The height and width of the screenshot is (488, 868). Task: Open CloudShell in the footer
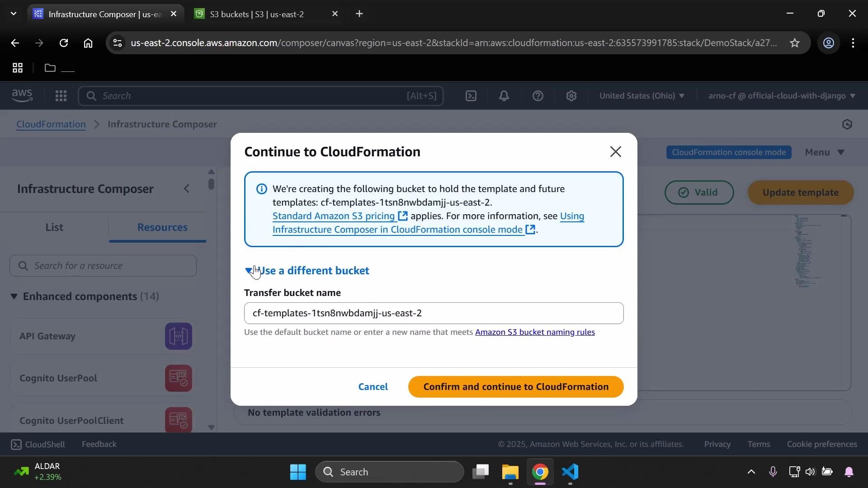38,444
